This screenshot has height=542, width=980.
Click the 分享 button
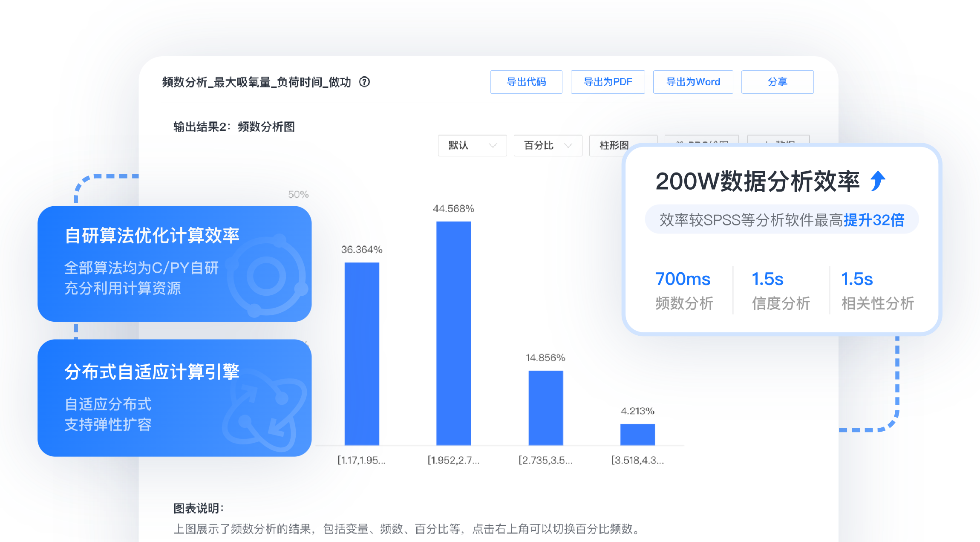(x=777, y=82)
